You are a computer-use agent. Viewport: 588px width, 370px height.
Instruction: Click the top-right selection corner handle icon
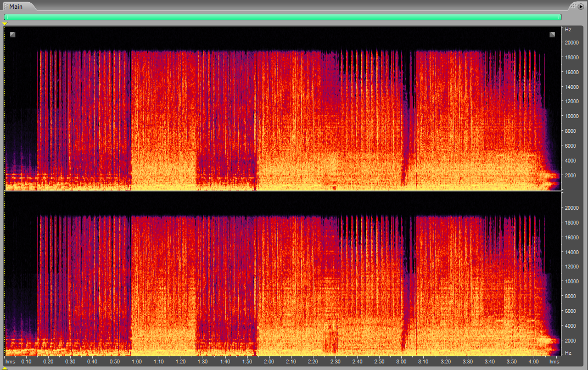click(552, 35)
